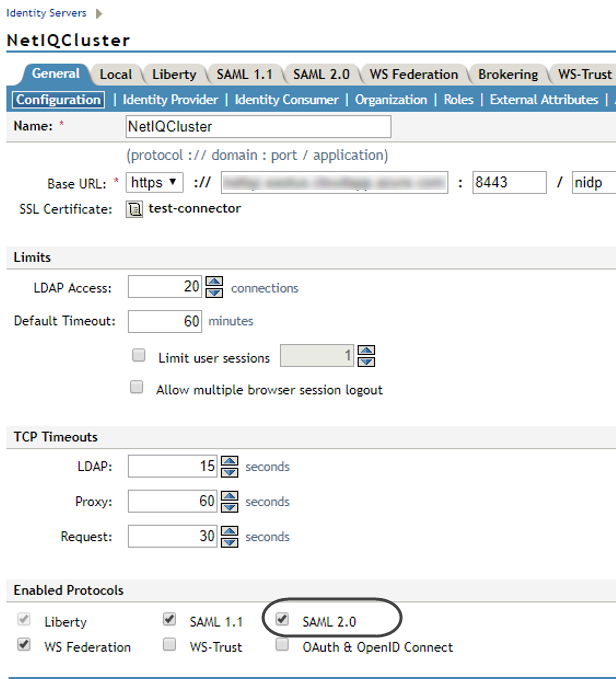This screenshot has height=679, width=616.
Task: Decrease Proxy timeout seconds down arrow
Action: click(x=229, y=507)
